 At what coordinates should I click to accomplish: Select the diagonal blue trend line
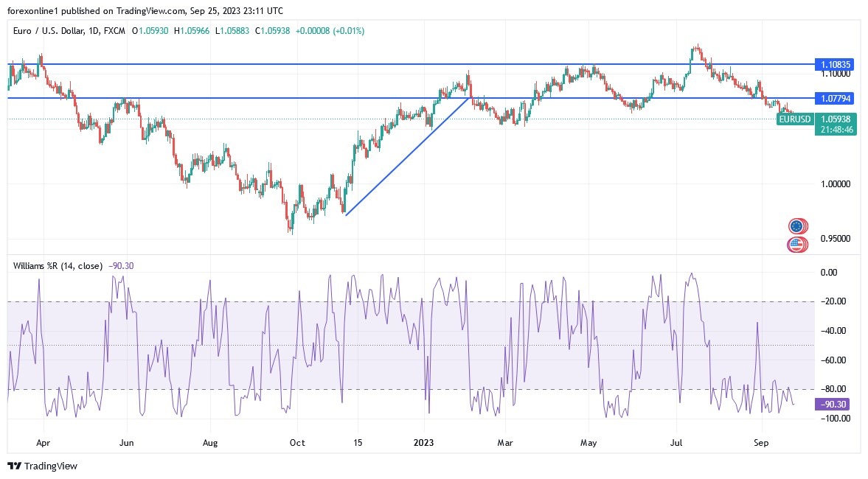pyautogui.click(x=408, y=155)
